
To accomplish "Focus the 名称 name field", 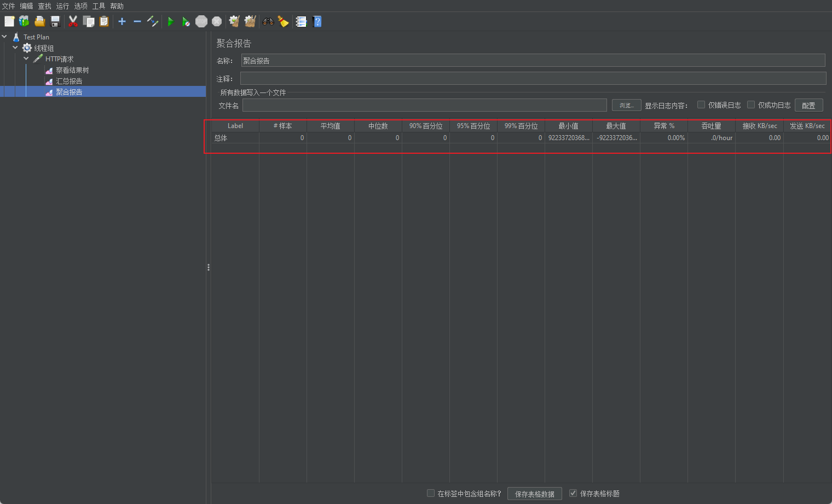I will pos(533,61).
